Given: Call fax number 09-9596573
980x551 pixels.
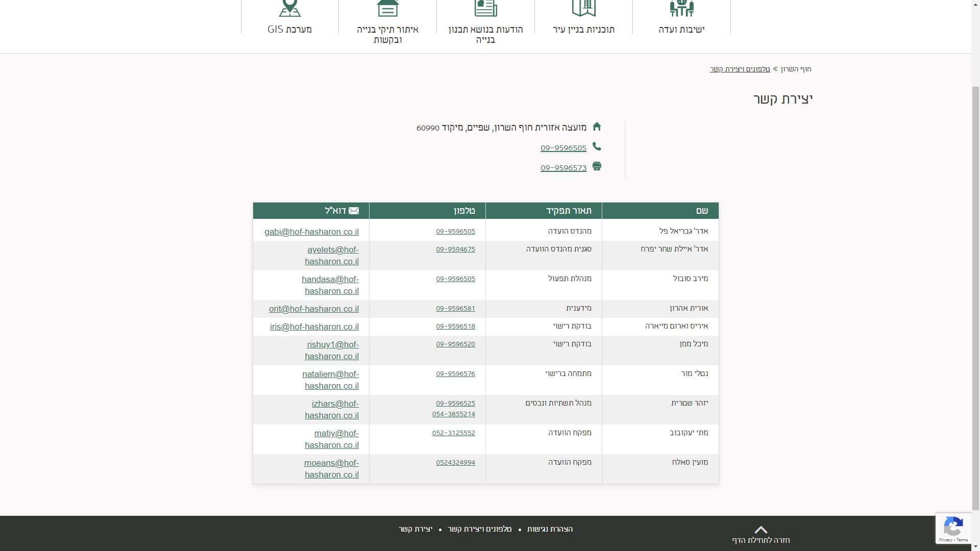Looking at the screenshot, I should (563, 168).
